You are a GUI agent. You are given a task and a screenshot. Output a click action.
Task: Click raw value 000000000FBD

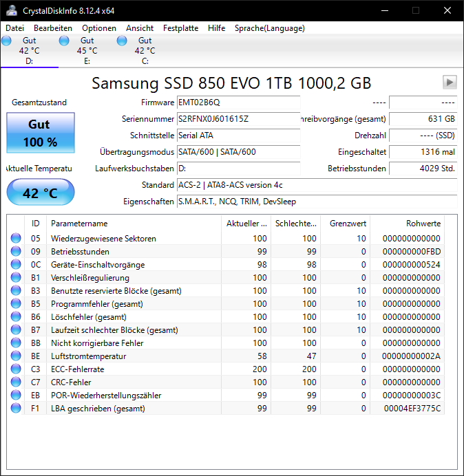pyautogui.click(x=412, y=251)
